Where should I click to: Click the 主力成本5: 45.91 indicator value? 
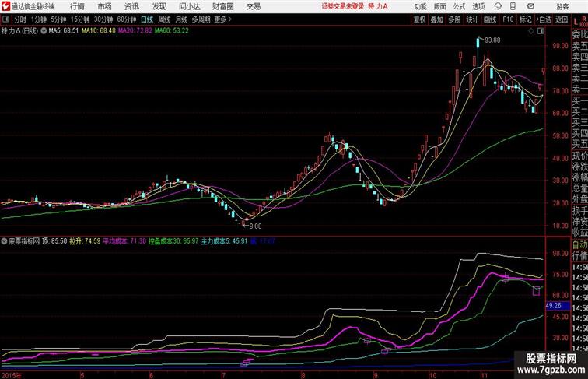(x=224, y=241)
